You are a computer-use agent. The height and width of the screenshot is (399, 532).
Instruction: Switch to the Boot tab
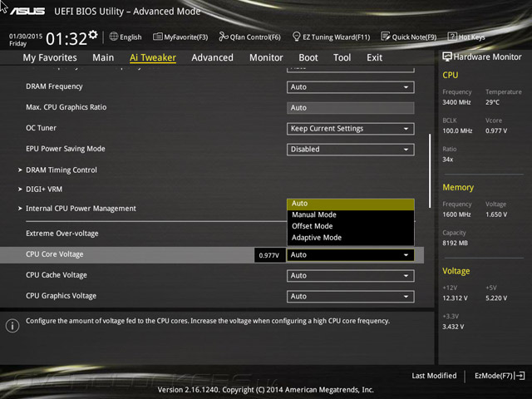point(308,57)
